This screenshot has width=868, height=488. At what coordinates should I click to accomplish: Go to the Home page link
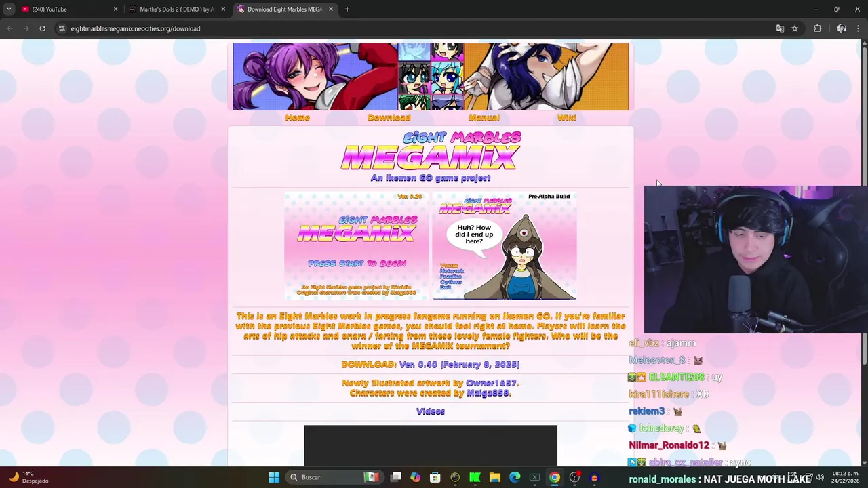[297, 118]
